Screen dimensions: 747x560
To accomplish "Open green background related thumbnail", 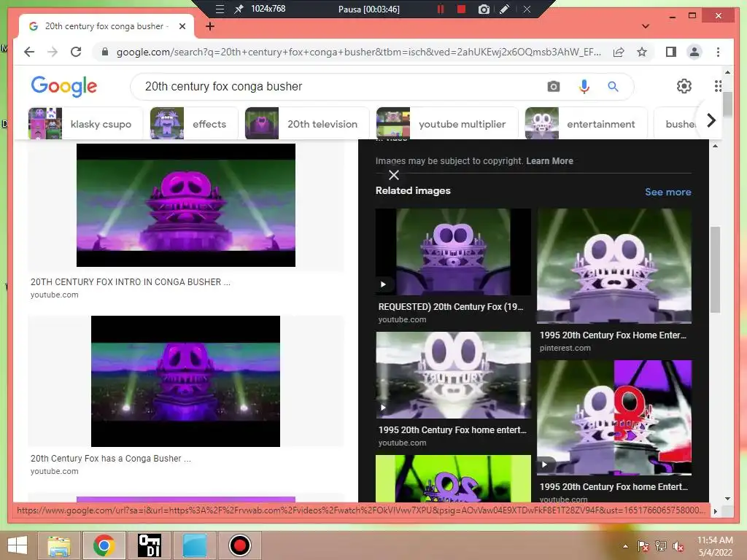I will pos(453,478).
